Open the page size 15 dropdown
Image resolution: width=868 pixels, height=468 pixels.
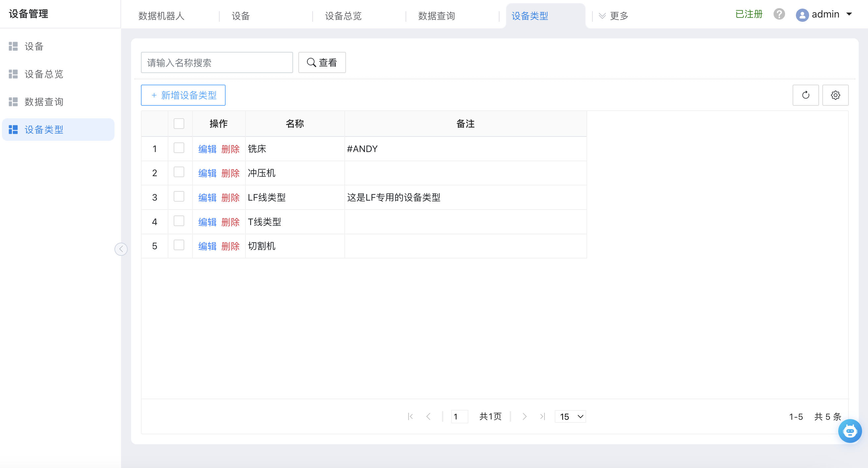click(x=570, y=416)
